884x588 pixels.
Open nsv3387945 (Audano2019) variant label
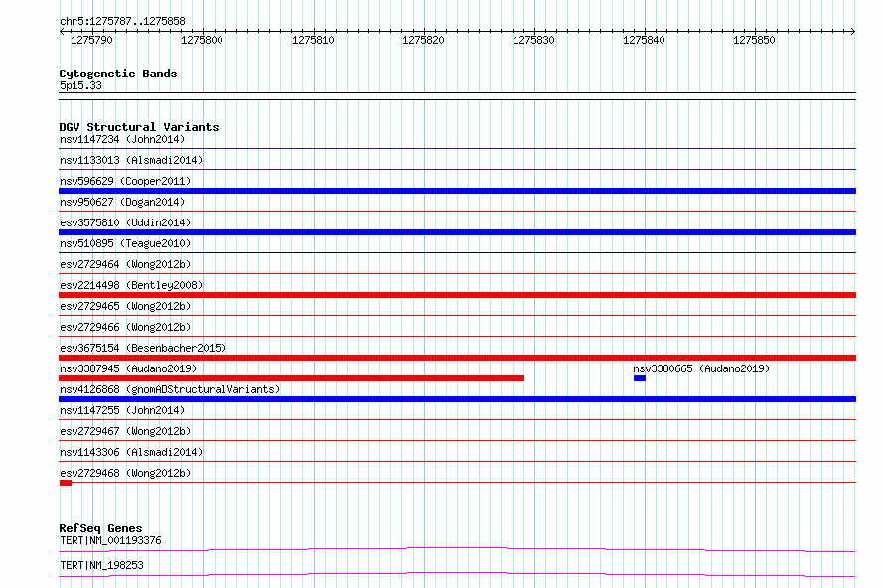pos(128,368)
